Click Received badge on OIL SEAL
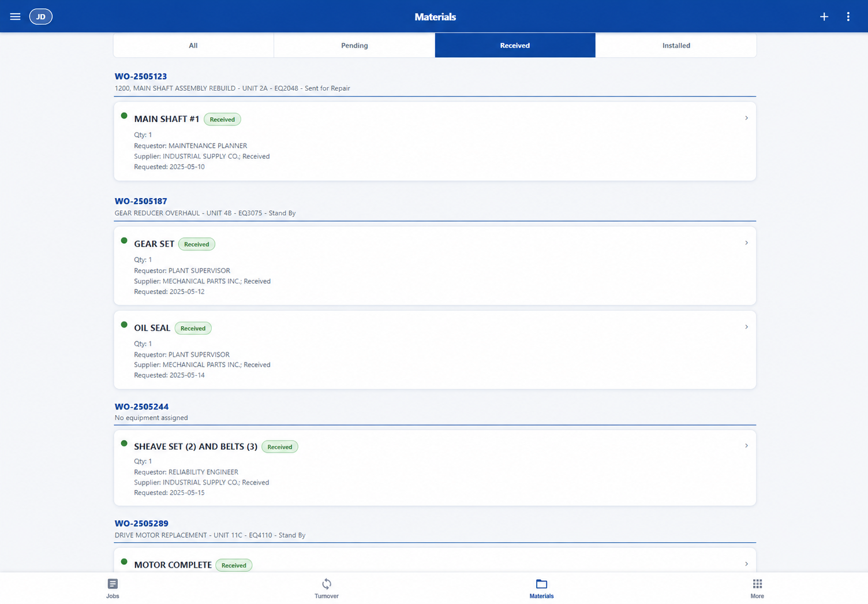This screenshot has width=868, height=604. 193,329
